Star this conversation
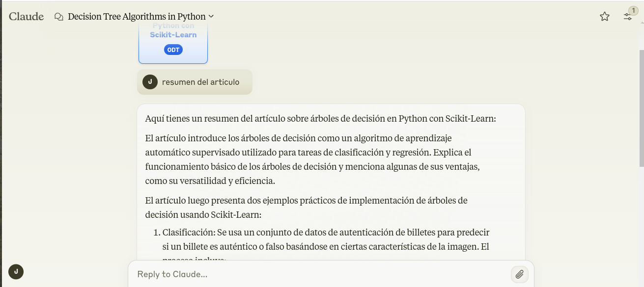644x287 pixels. 605,17
